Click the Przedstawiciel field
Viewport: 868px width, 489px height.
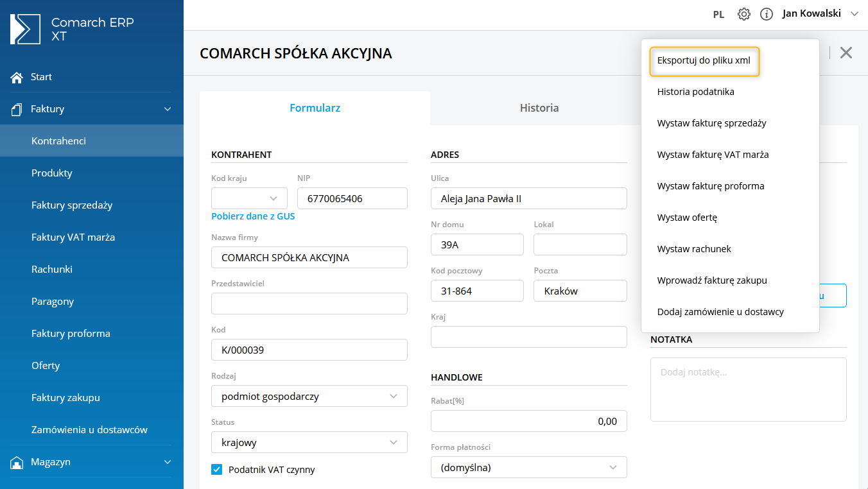pyautogui.click(x=309, y=304)
